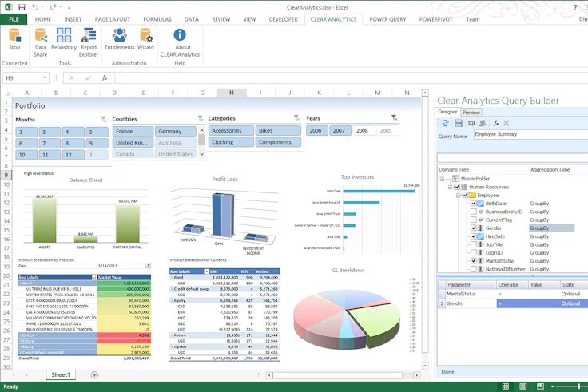Screen dimensions: 588x392
Task: Open the Name Box dropdown
Action: (x=44, y=77)
